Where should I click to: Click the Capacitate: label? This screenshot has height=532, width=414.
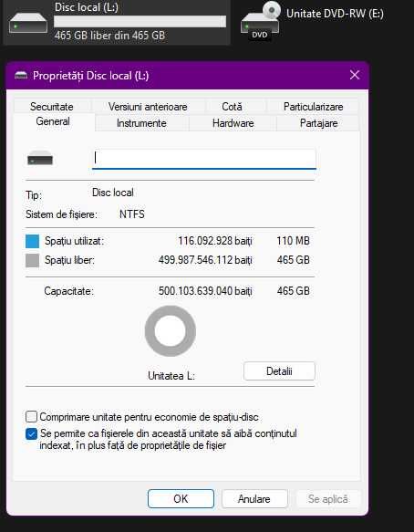(68, 291)
